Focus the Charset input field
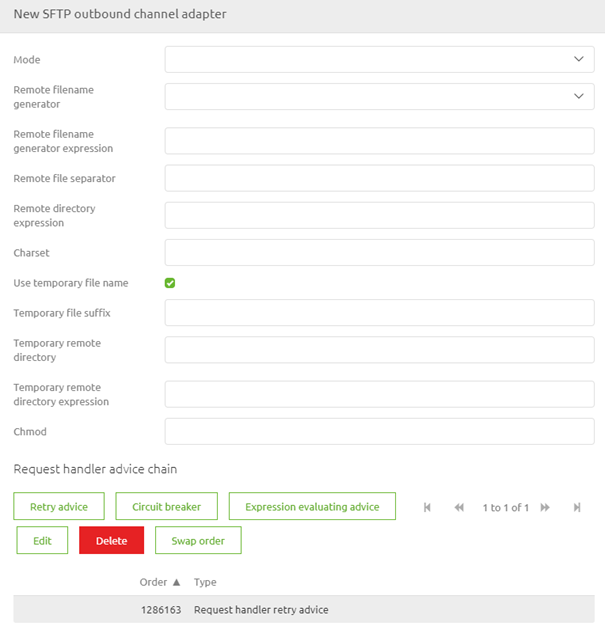This screenshot has width=605, height=630. pyautogui.click(x=379, y=252)
